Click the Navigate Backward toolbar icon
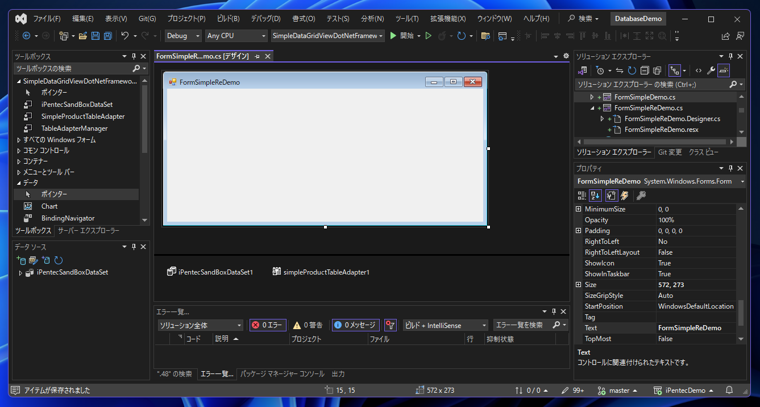The image size is (760, 407). pos(27,36)
